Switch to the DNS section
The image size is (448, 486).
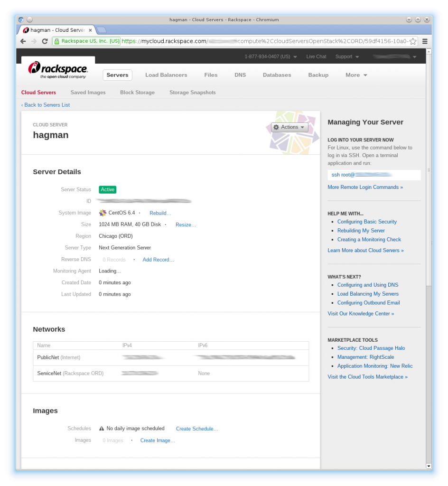tap(240, 75)
